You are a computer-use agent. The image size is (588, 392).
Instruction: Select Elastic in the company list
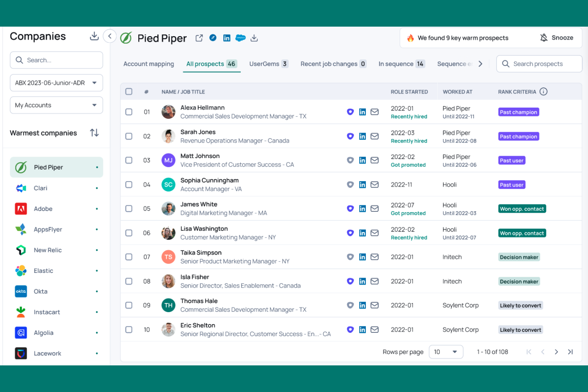[x=56, y=271]
